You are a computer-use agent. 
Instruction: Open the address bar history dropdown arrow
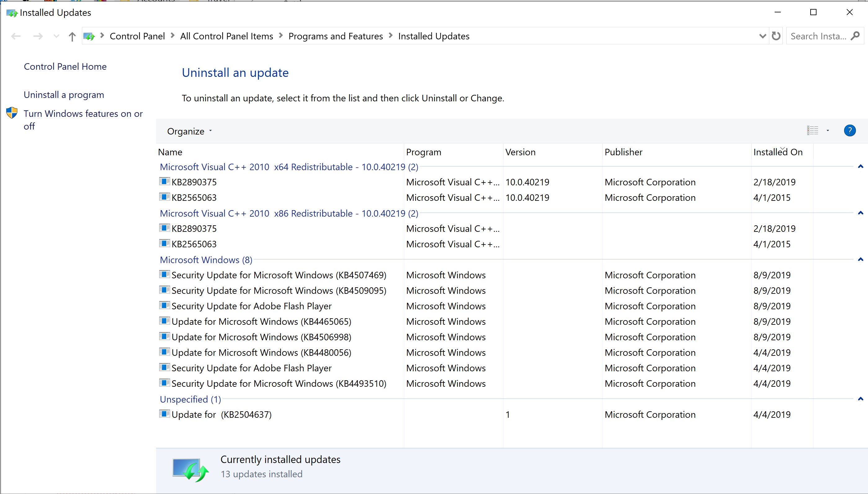[x=763, y=36]
